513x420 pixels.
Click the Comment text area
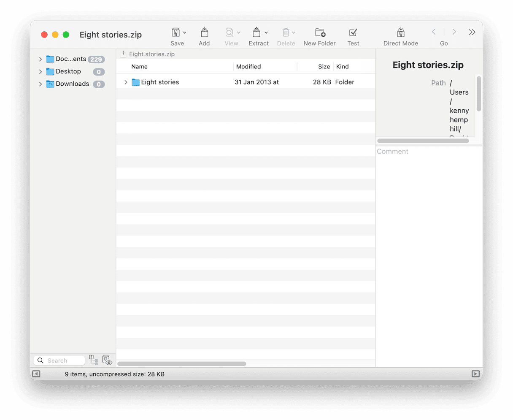[x=429, y=257]
